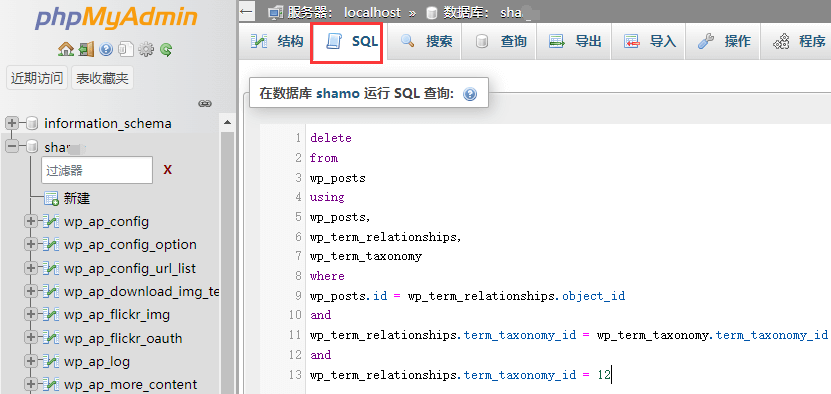Focus the 过滤器 filter input field
Image resolution: width=831 pixels, height=394 pixels.
point(97,170)
